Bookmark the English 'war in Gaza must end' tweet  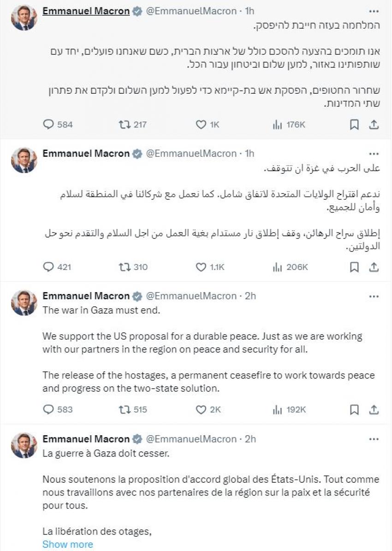tap(354, 409)
